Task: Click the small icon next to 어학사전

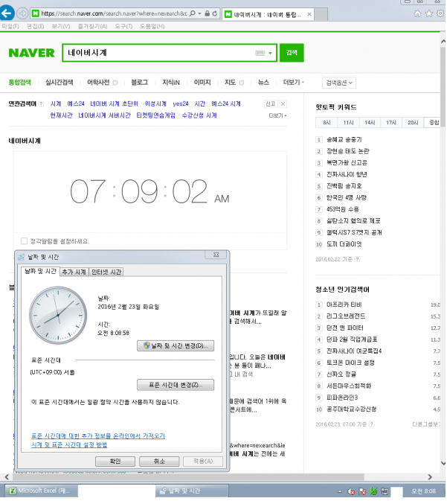Action: coord(115,83)
